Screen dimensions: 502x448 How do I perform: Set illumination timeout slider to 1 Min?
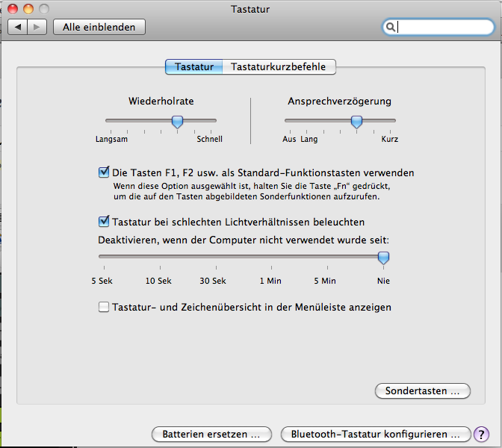270,257
